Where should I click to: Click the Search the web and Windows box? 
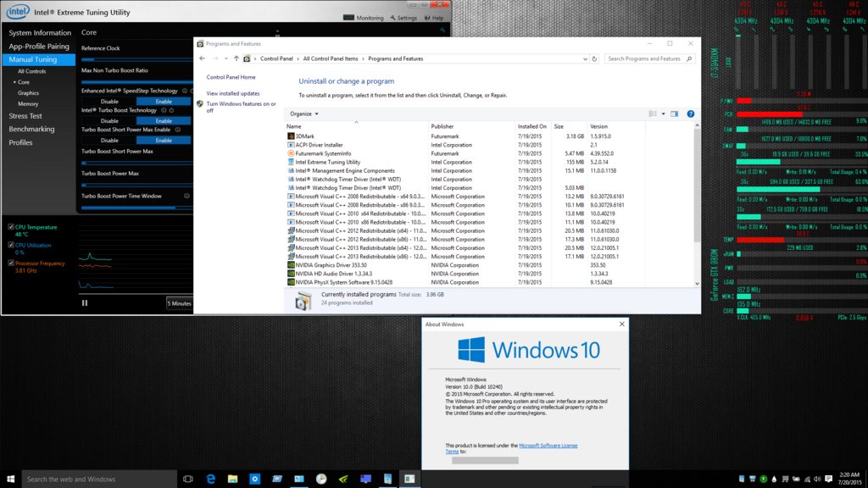100,480
